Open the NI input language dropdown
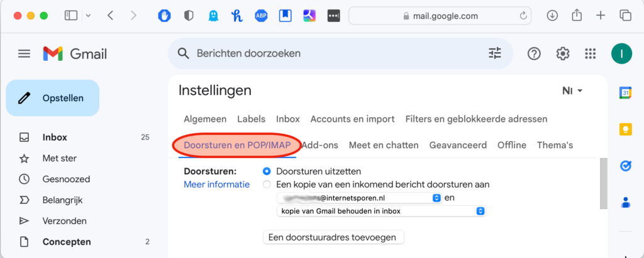 [x=572, y=91]
